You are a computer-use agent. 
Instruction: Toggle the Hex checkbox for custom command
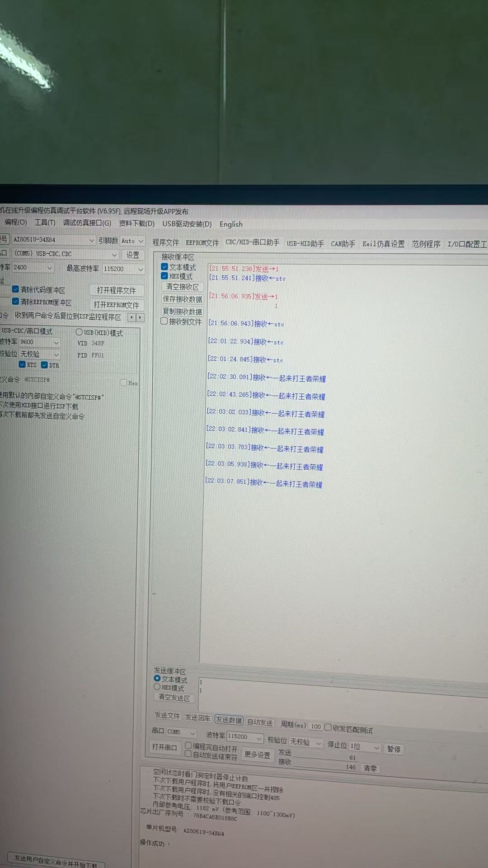pyautogui.click(x=123, y=383)
